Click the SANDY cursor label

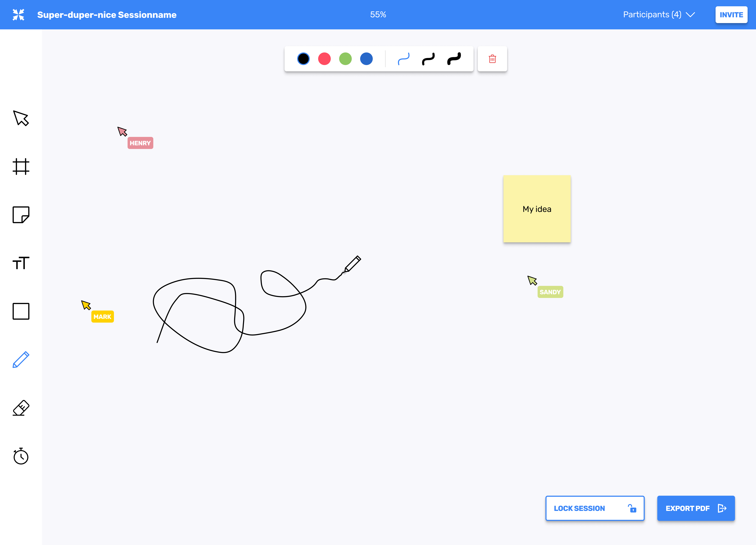point(550,292)
